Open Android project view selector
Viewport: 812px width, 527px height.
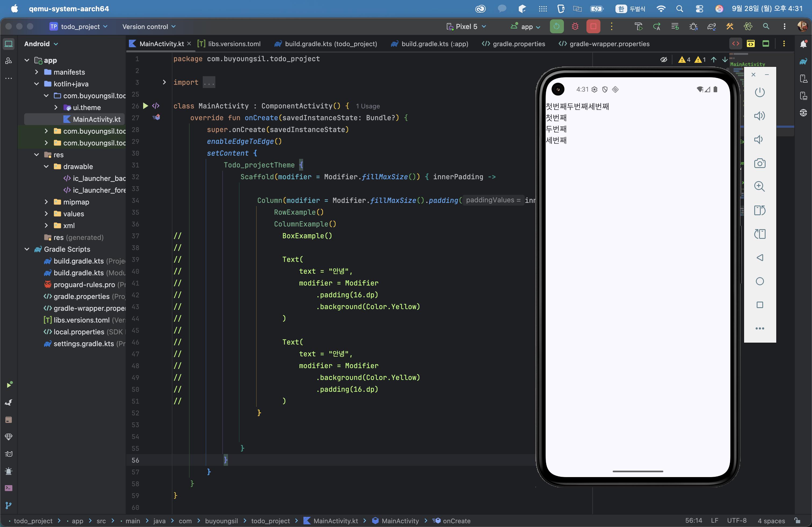(41, 44)
